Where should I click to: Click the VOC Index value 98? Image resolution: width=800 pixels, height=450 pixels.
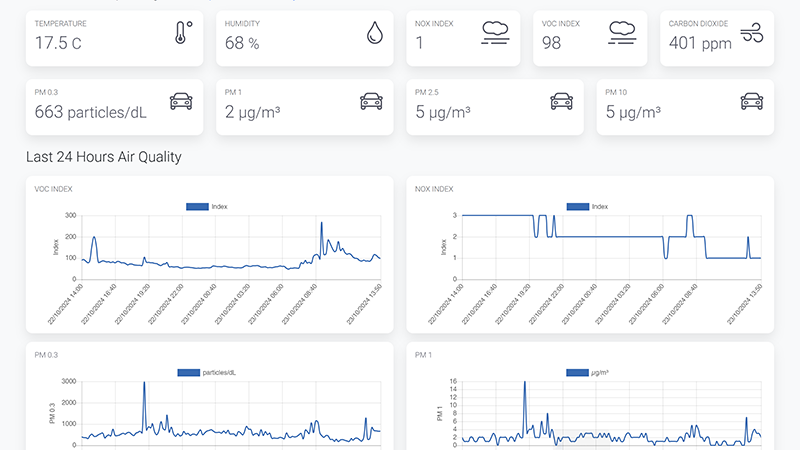[x=552, y=43]
